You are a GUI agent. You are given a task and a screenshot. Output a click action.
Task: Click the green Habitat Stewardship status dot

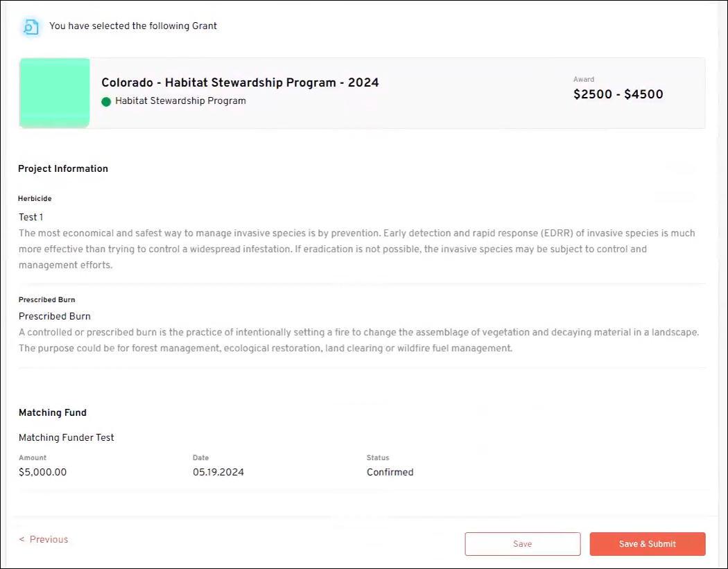[106, 101]
